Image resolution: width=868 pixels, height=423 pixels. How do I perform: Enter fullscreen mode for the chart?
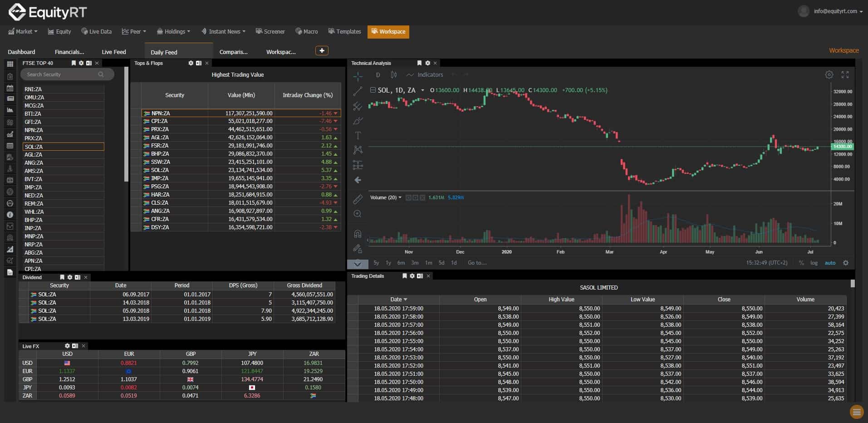(845, 75)
